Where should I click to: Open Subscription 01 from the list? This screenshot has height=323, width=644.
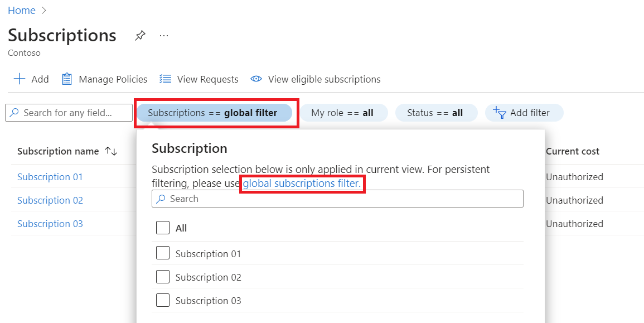click(x=50, y=177)
